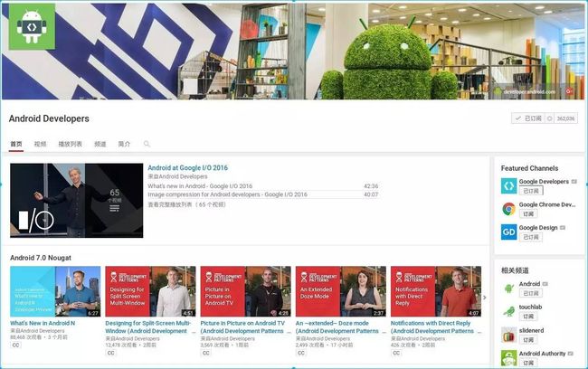The width and height of the screenshot is (588, 369).
Task: Open the slidenerd channel name link
Action: tap(531, 330)
